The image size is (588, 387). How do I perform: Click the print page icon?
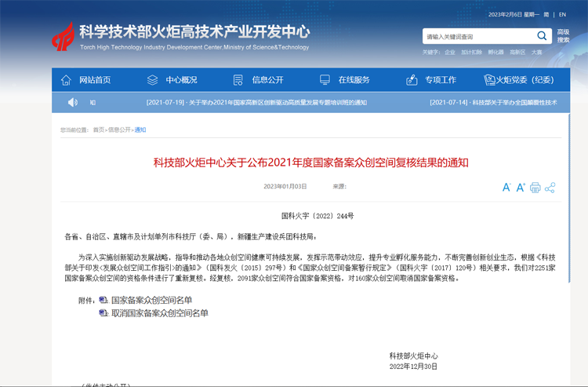[535, 188]
